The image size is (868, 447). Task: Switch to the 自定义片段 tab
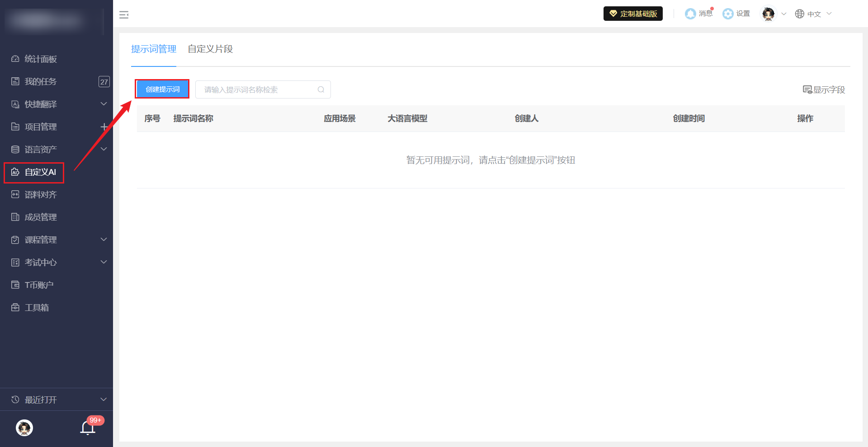click(x=210, y=49)
